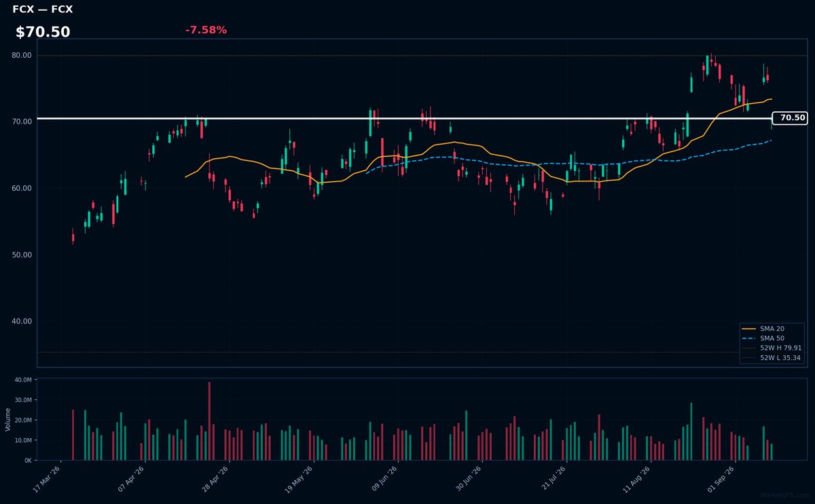This screenshot has height=504, width=815.
Task: Click the FCX — FCX chart title
Action: coord(42,10)
